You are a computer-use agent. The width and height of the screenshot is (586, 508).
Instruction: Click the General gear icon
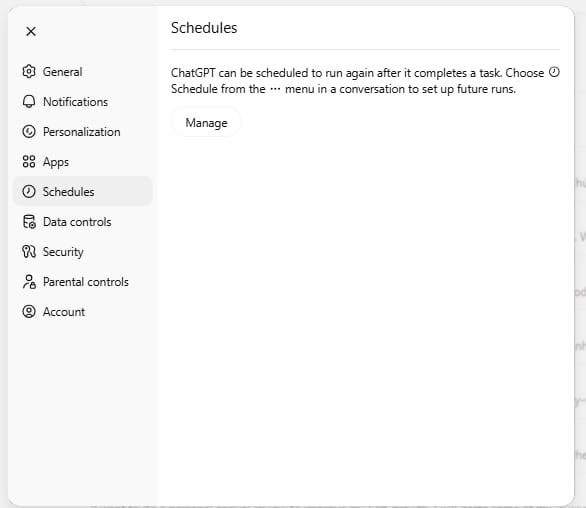coord(29,71)
